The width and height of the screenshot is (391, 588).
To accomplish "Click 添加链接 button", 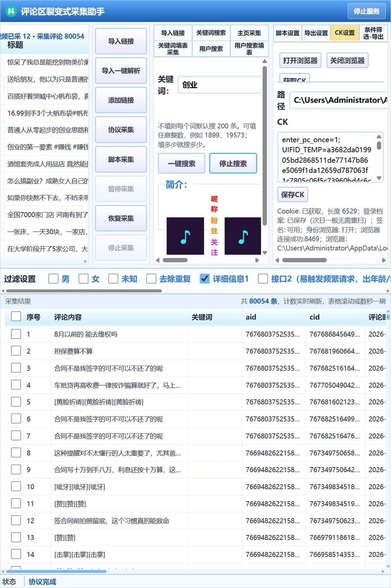I will pos(121,100).
